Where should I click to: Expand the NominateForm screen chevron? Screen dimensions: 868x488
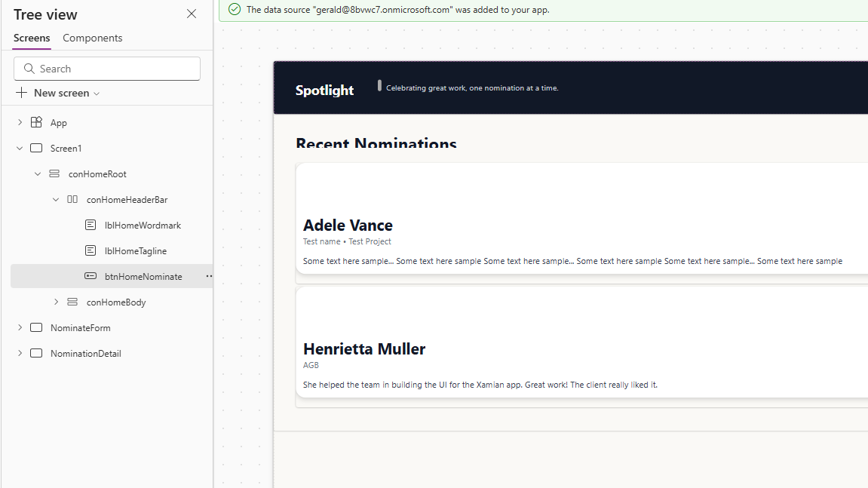[x=20, y=327]
